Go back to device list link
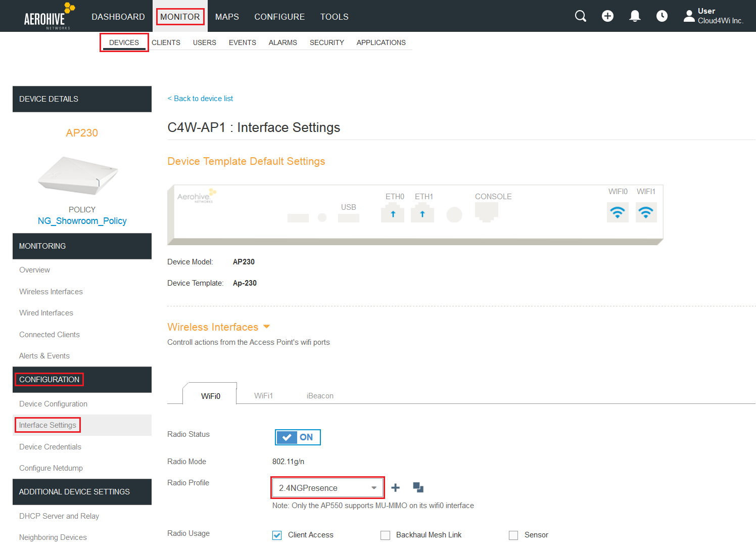Screen dimensions: 756x546 pyautogui.click(x=200, y=99)
